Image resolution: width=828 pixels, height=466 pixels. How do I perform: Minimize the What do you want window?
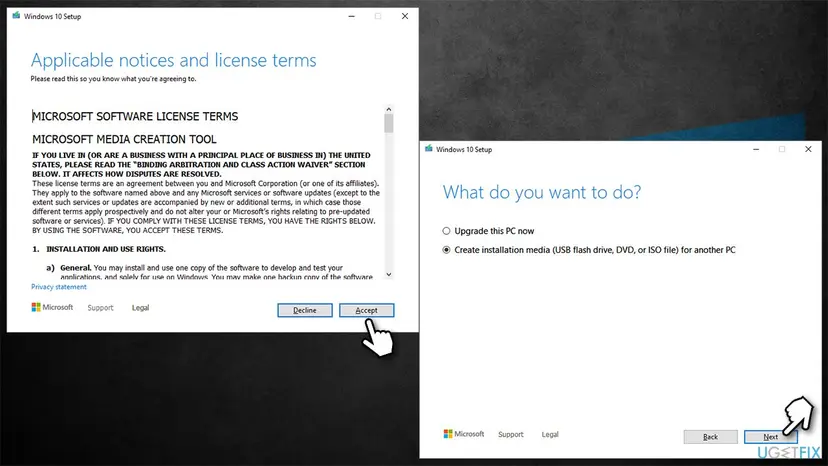[x=756, y=150]
